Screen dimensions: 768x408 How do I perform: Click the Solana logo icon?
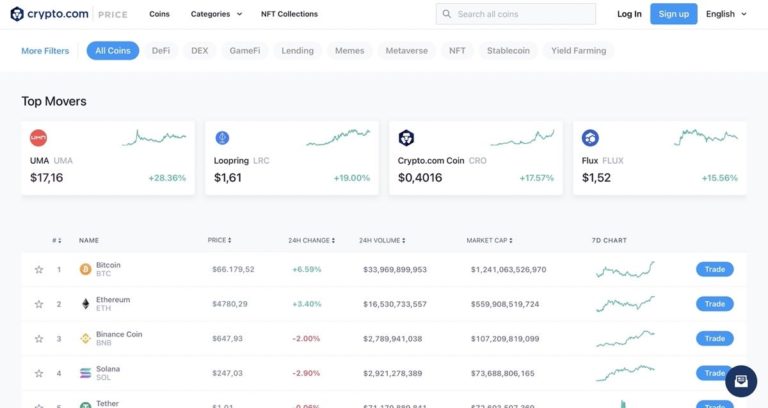pyautogui.click(x=85, y=373)
